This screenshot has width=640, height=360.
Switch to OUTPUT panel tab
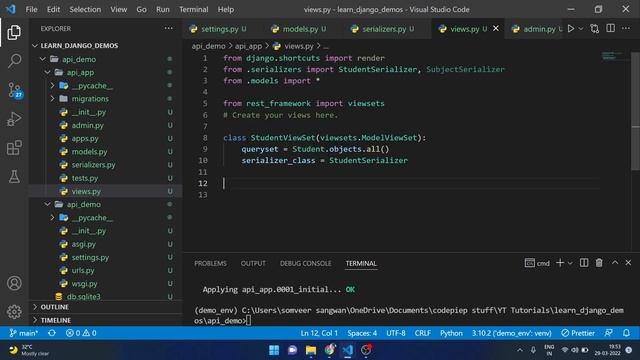(253, 263)
